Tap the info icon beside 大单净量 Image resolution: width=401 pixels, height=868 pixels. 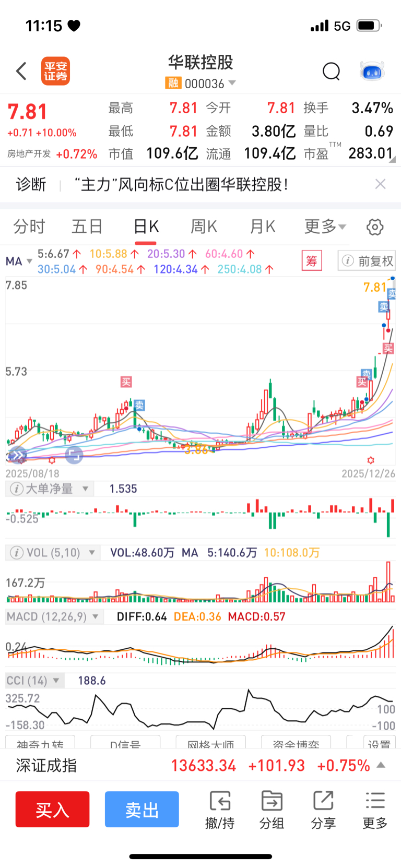(17, 489)
